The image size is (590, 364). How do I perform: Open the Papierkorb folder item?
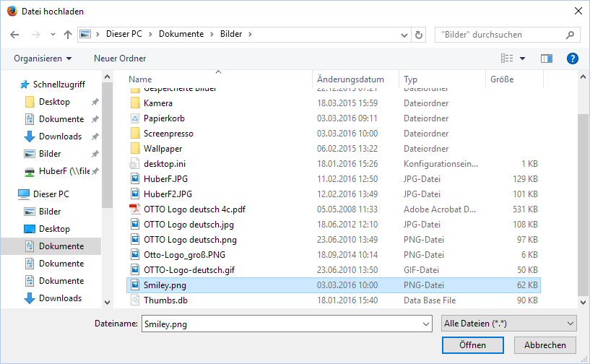(164, 118)
